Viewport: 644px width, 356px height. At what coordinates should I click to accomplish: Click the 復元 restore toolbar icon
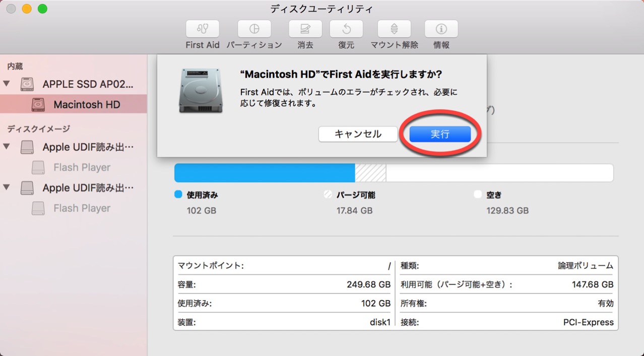pyautogui.click(x=346, y=29)
